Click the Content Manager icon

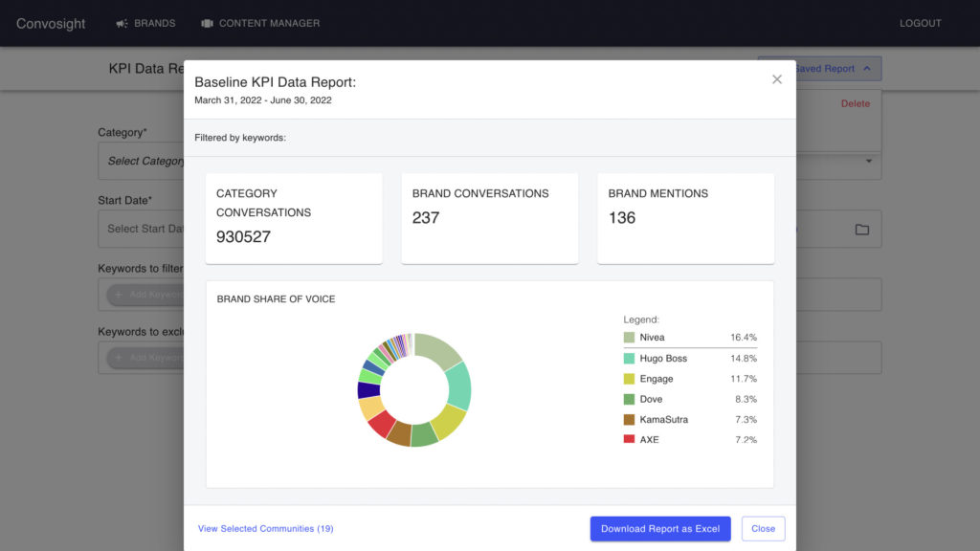207,23
